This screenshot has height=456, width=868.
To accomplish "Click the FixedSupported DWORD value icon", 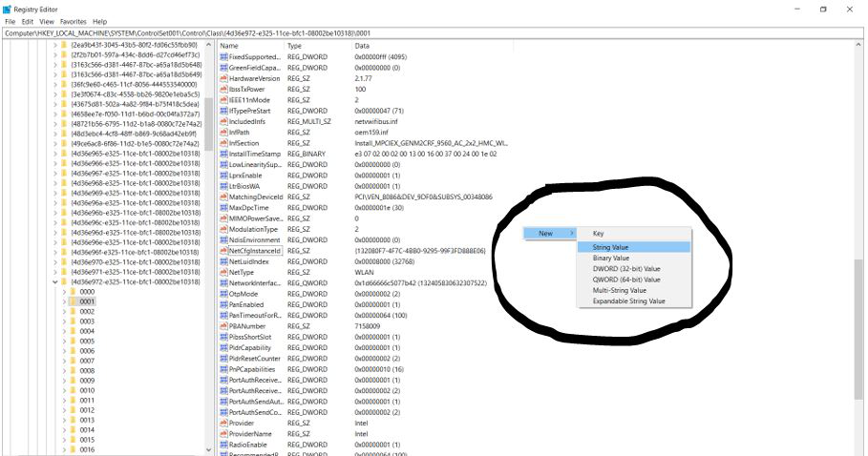I will pos(222,56).
